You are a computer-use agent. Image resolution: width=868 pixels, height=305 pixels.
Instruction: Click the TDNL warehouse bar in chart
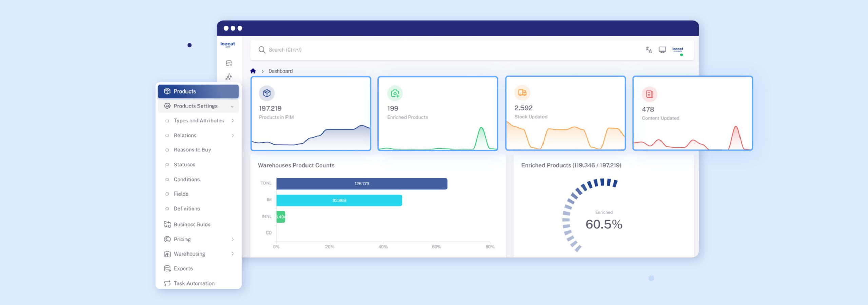[361, 184]
